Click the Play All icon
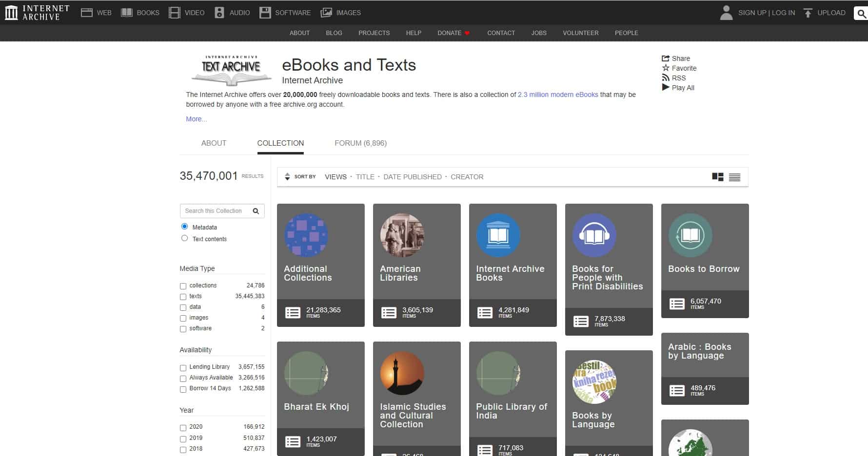Image resolution: width=868 pixels, height=456 pixels. (666, 87)
